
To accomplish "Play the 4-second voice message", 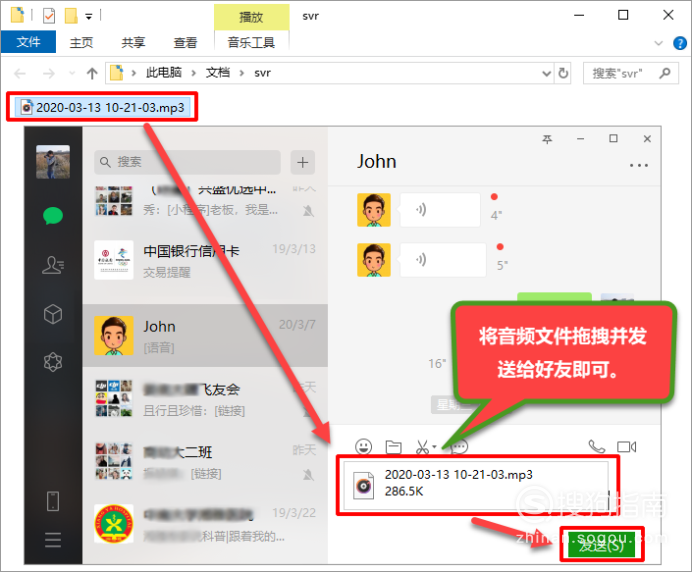I will 440,210.
